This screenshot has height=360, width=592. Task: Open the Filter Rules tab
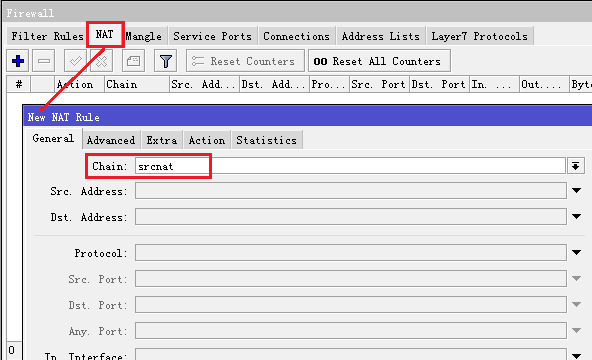pos(47,36)
